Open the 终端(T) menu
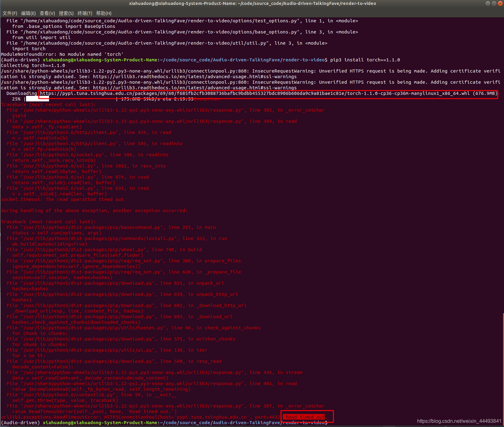Screen dimensions: 504x427 point(85,13)
